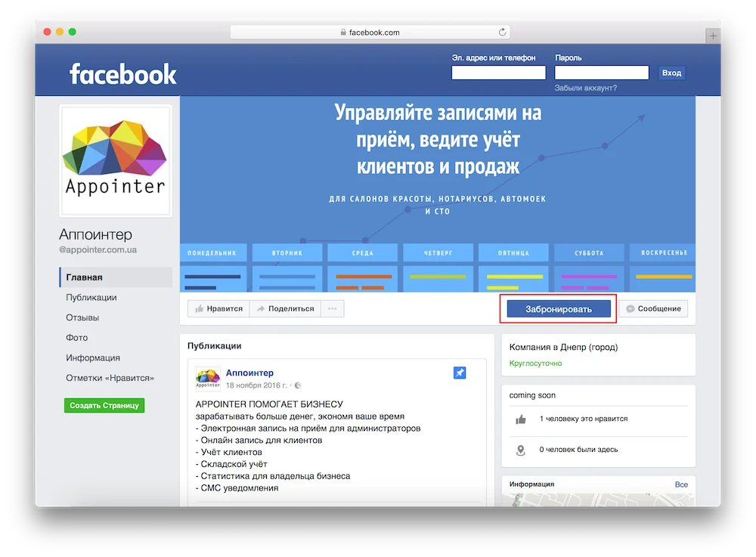Click the 18 ноября 2016 г. post date

click(256, 385)
